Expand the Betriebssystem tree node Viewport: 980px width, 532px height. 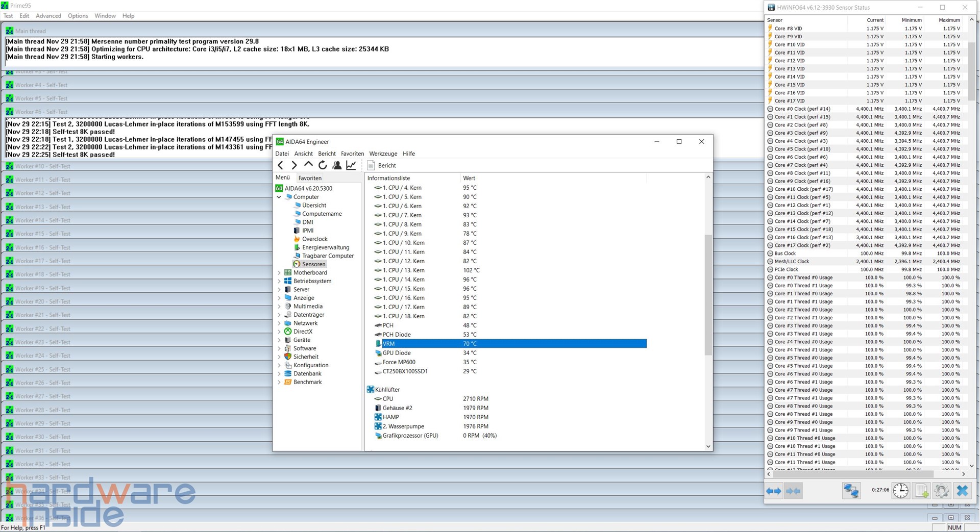click(279, 281)
